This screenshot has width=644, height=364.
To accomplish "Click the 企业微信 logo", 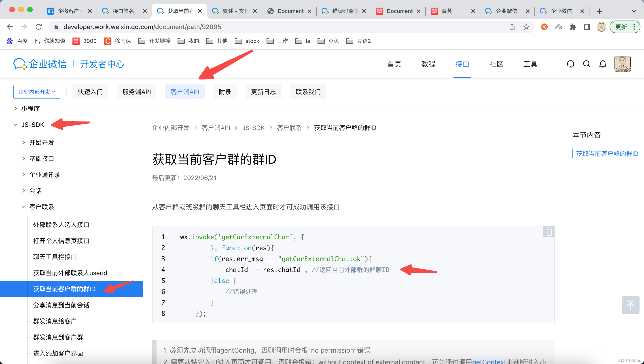I will coord(40,64).
